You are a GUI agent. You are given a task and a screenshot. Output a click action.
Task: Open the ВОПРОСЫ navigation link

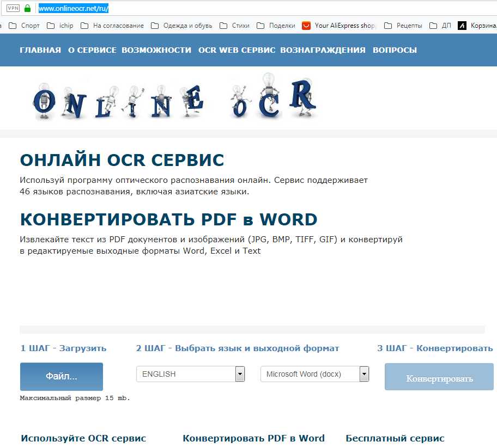pos(395,50)
